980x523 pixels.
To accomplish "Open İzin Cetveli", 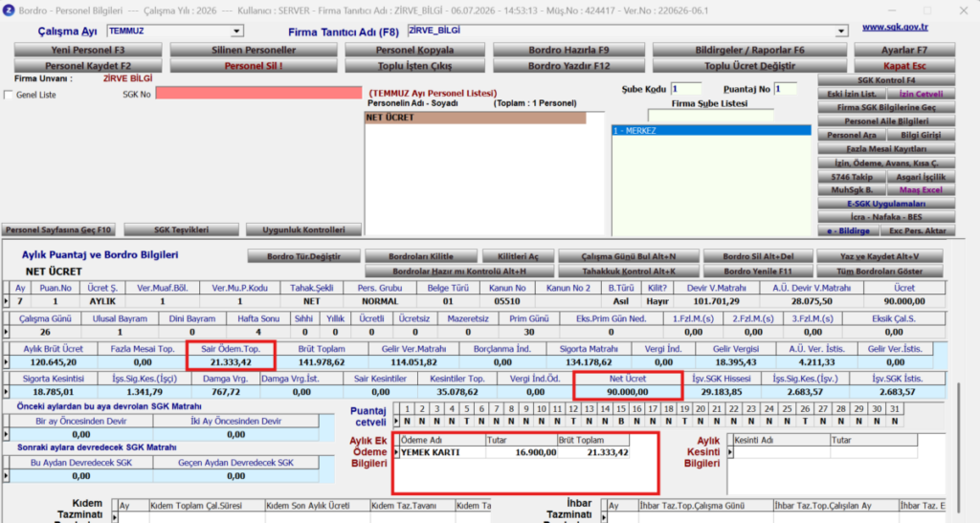I will point(921,95).
